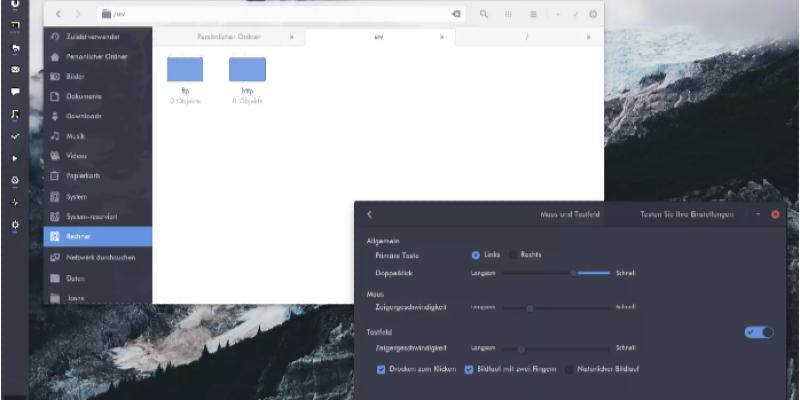Select Rechts as primary button

(514, 255)
